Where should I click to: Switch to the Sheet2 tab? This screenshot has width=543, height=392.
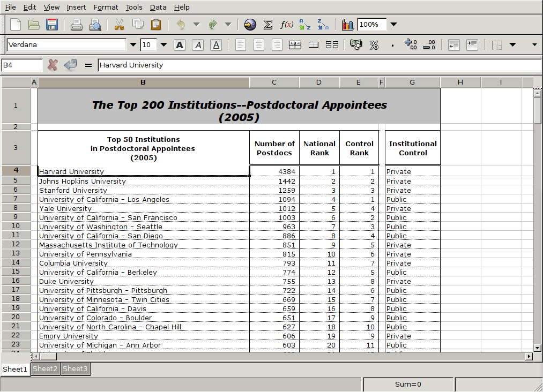click(45, 369)
